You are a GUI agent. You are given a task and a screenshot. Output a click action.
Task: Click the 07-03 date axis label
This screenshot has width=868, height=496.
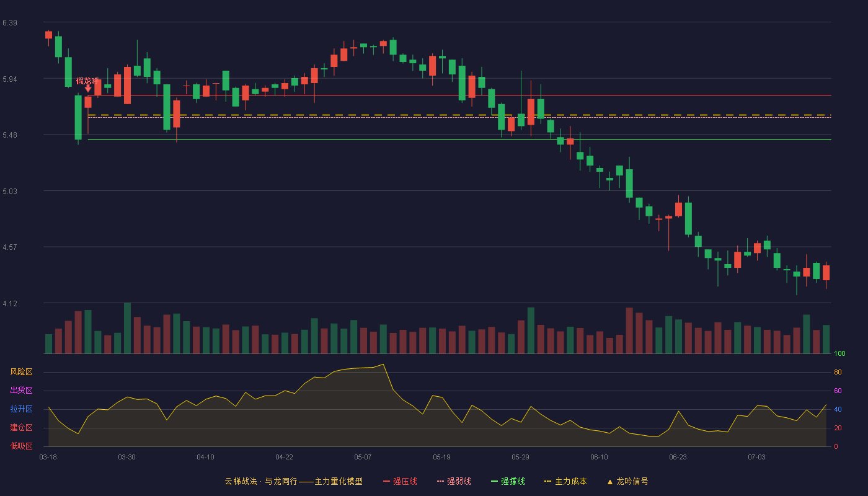[x=756, y=457]
